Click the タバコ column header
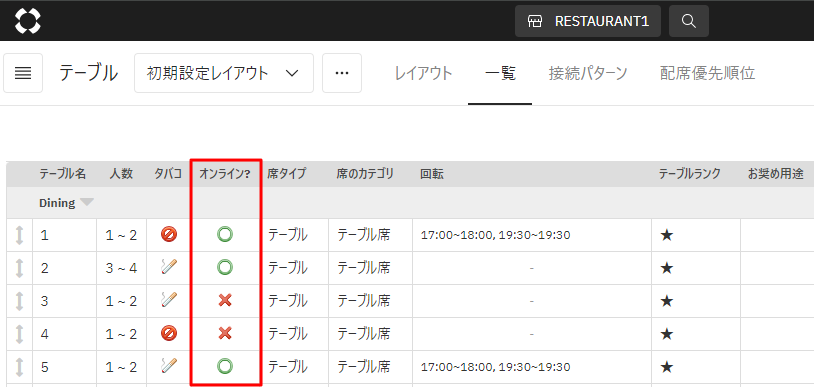817x387 pixels. [168, 174]
